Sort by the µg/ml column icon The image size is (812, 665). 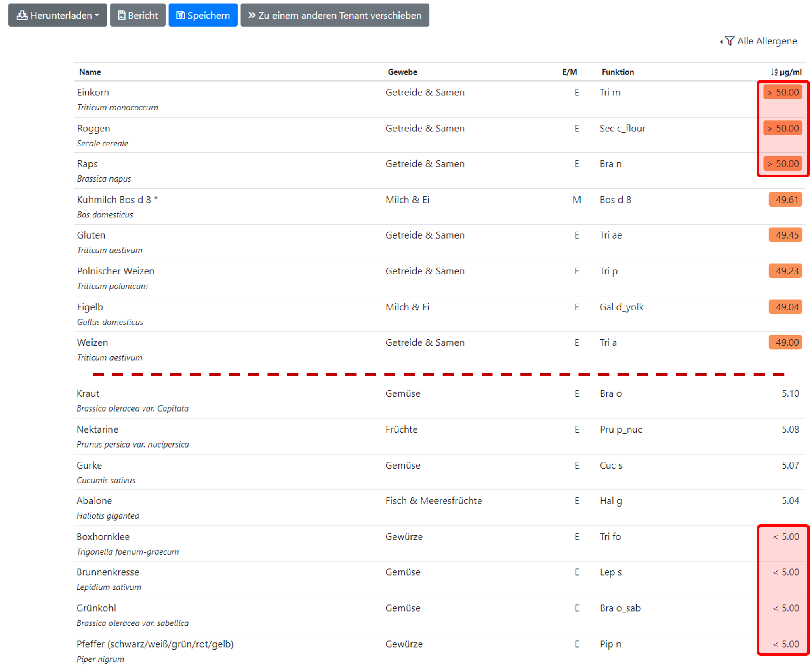point(774,72)
